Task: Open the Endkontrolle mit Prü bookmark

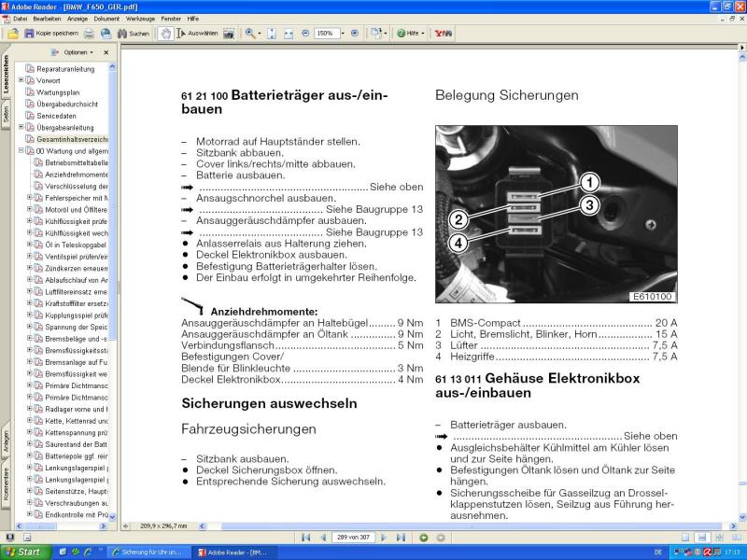Action: pyautogui.click(x=77, y=514)
